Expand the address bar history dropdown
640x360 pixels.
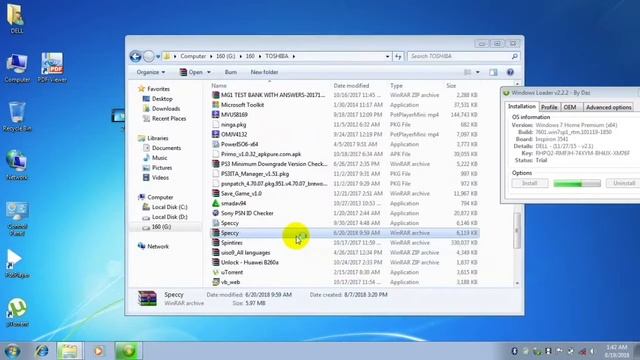(x=387, y=56)
